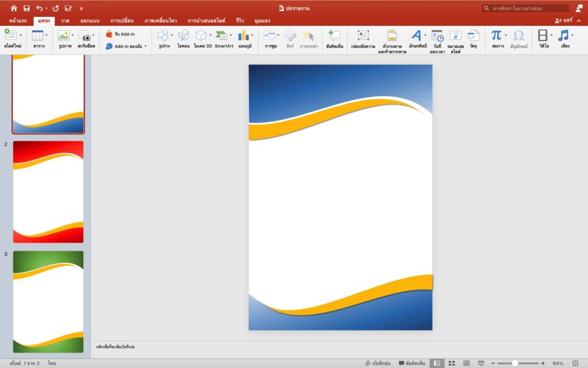The width and height of the screenshot is (588, 368).
Task: Click the zoom slider in status bar
Action: 515,363
